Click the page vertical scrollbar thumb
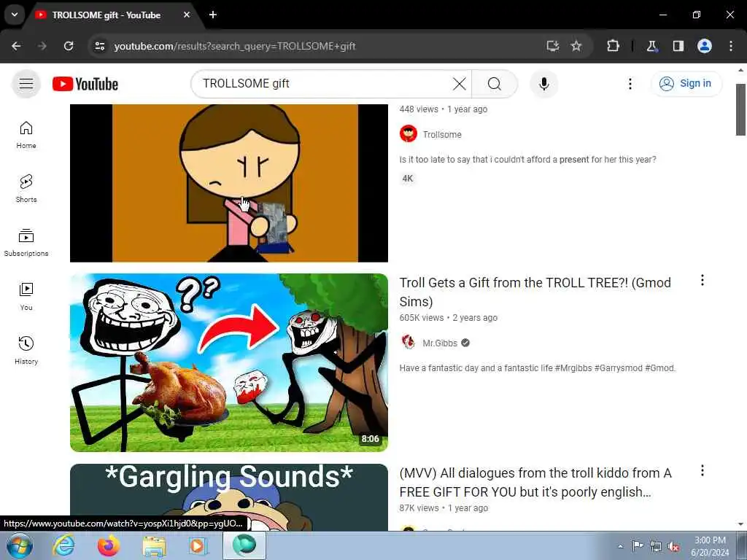The height and width of the screenshot is (560, 747). 740,109
